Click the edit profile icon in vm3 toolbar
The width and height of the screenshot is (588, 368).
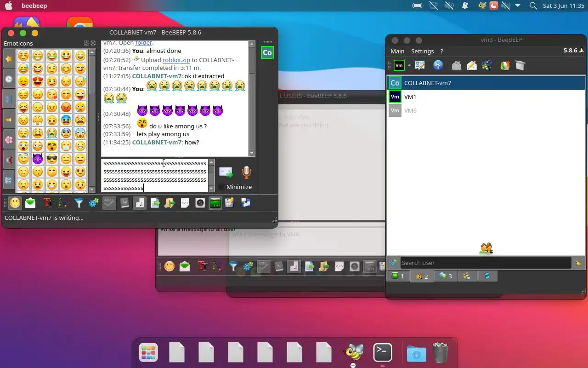419,65
